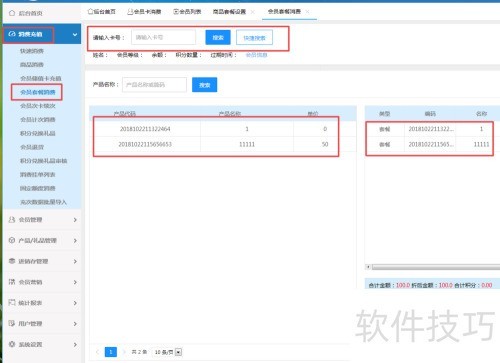The image size is (500, 363).
Task: Expand the 会员营销 menu chevron
Action: coord(75,282)
